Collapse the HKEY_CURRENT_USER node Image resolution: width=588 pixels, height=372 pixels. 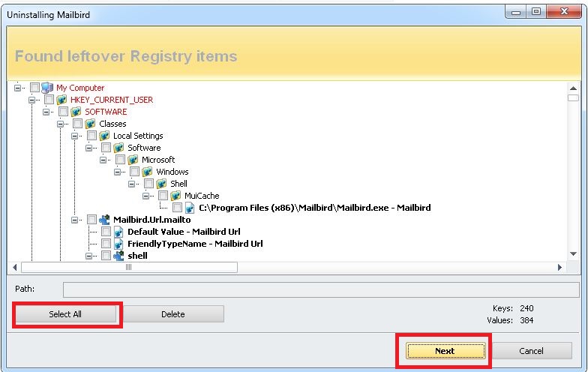31,100
